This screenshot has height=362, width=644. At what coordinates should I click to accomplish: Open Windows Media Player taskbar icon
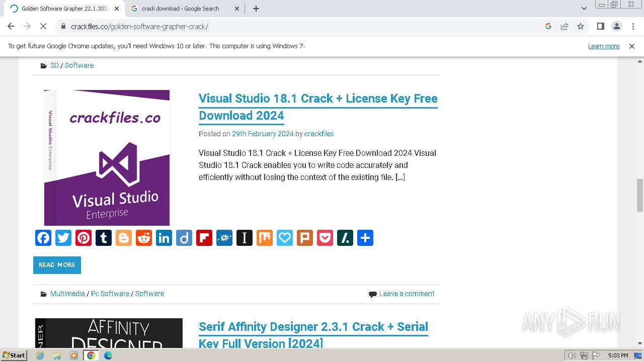(74, 355)
